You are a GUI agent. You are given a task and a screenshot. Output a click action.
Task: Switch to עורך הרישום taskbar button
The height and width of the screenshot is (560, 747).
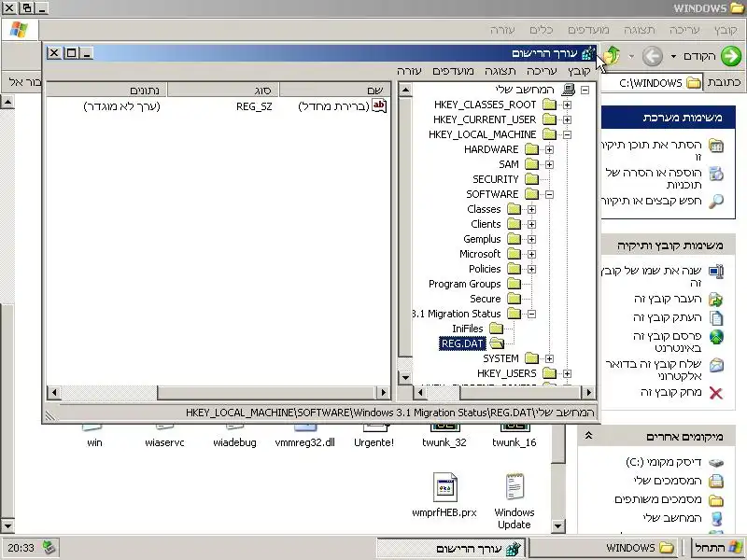tap(451, 548)
